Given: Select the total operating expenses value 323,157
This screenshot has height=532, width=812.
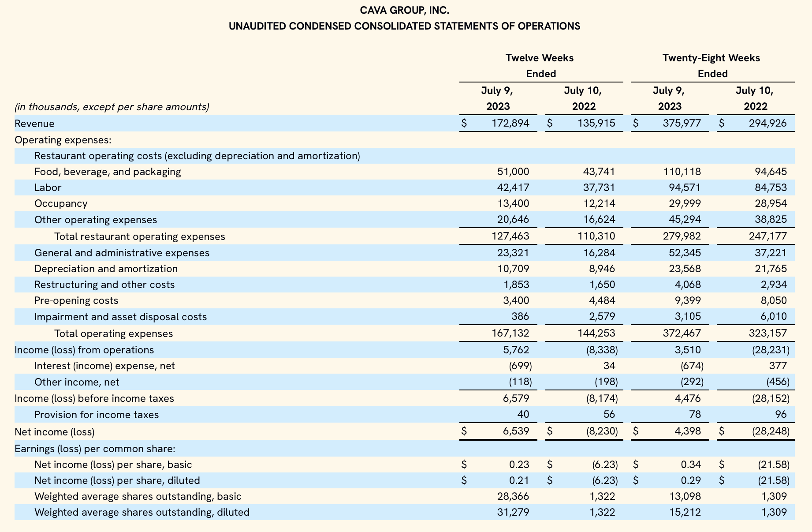Looking at the screenshot, I should click(x=767, y=333).
